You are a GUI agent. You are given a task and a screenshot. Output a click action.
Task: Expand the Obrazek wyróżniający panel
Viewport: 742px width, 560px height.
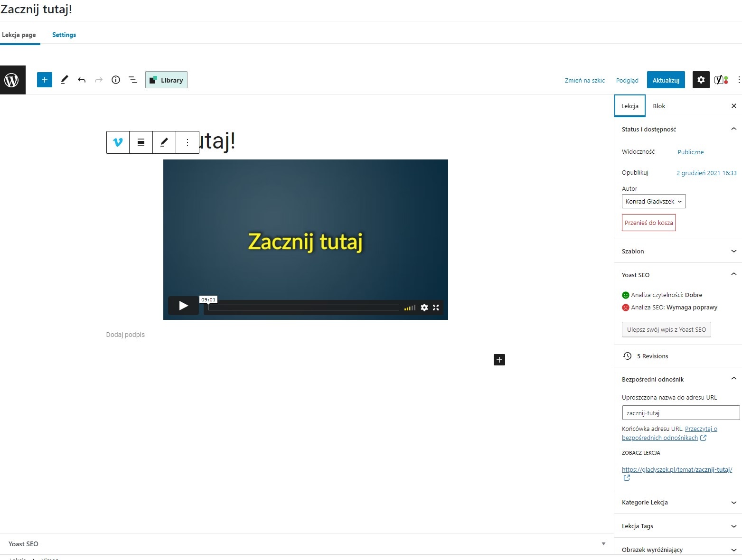(x=678, y=550)
